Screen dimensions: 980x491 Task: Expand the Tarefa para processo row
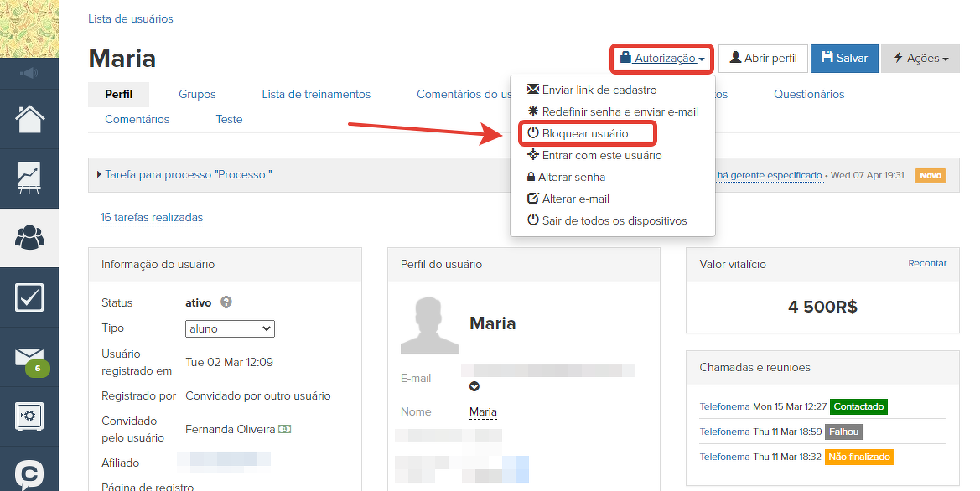[184, 175]
